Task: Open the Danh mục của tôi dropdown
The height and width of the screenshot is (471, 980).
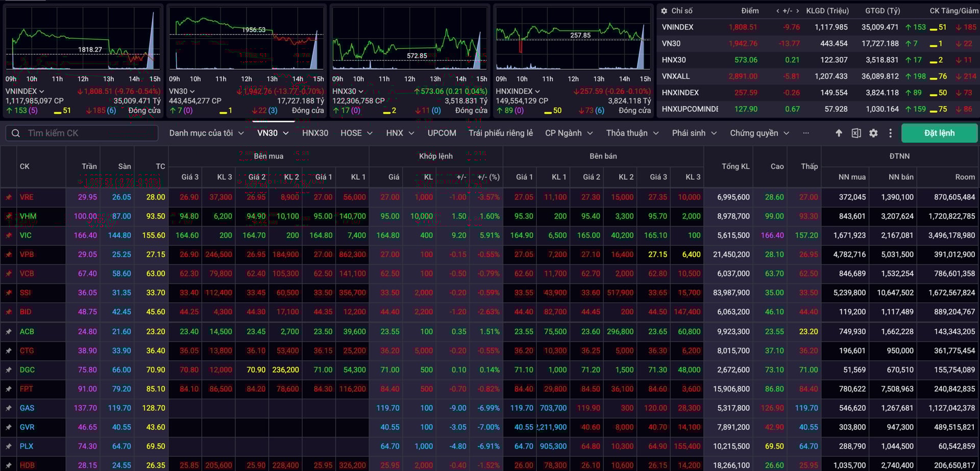Action: tap(207, 133)
